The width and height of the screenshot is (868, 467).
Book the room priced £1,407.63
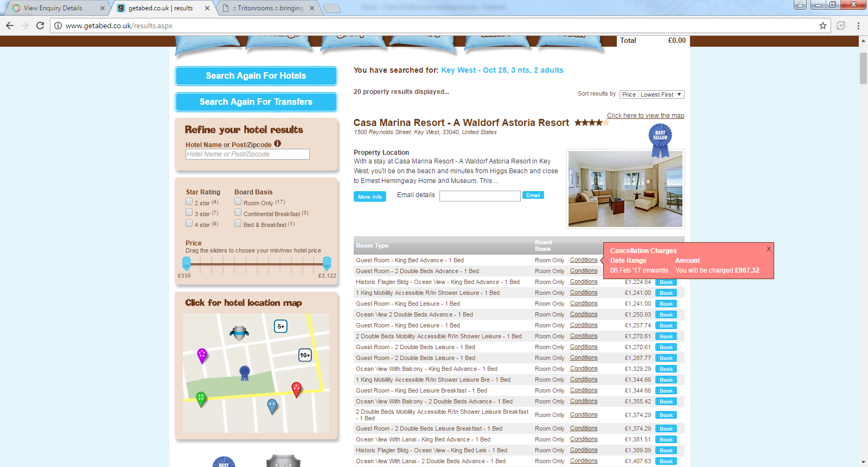pos(666,462)
